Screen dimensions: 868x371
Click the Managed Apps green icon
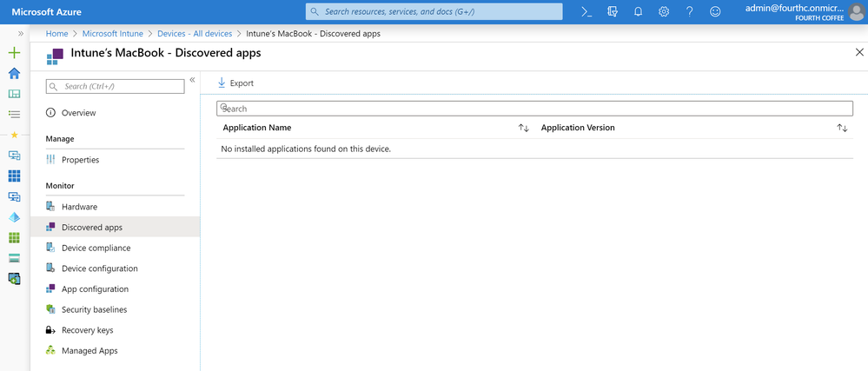point(51,350)
